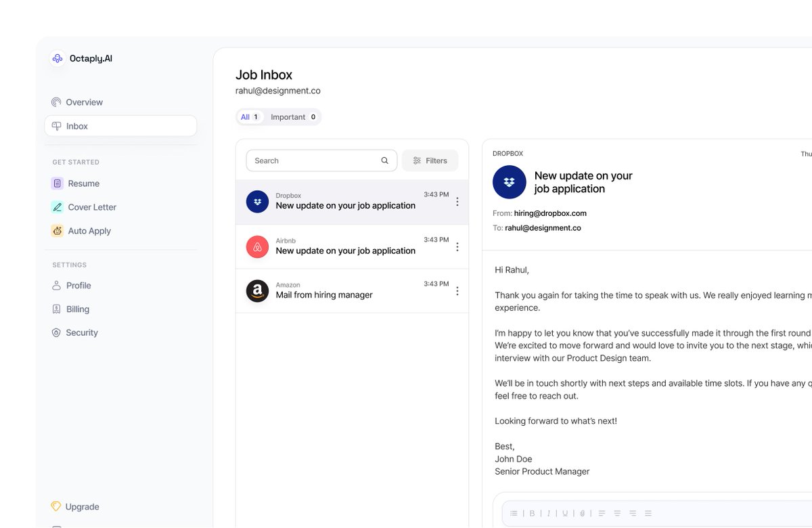Switch to the Important tab

tap(293, 117)
